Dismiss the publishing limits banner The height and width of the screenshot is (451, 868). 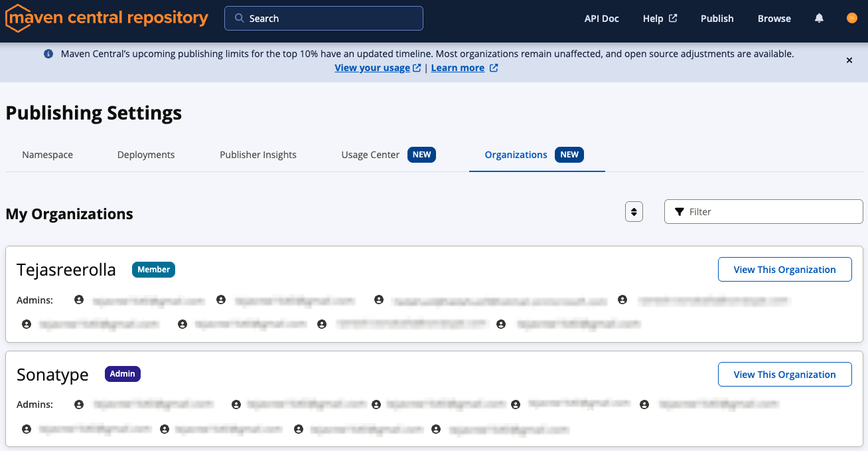[x=849, y=60]
